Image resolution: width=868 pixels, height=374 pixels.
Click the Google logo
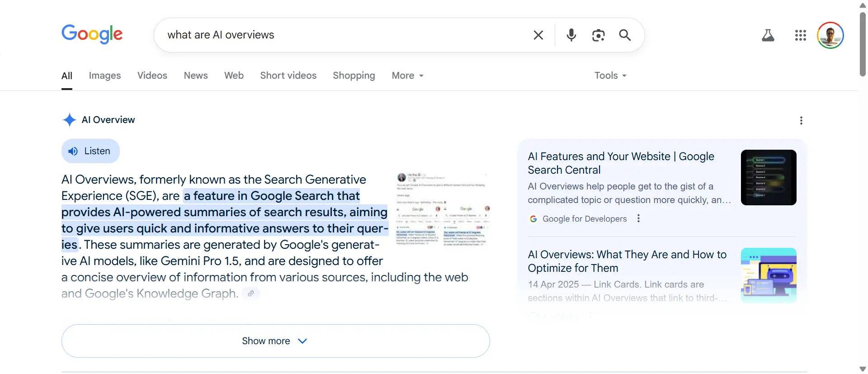coord(92,34)
